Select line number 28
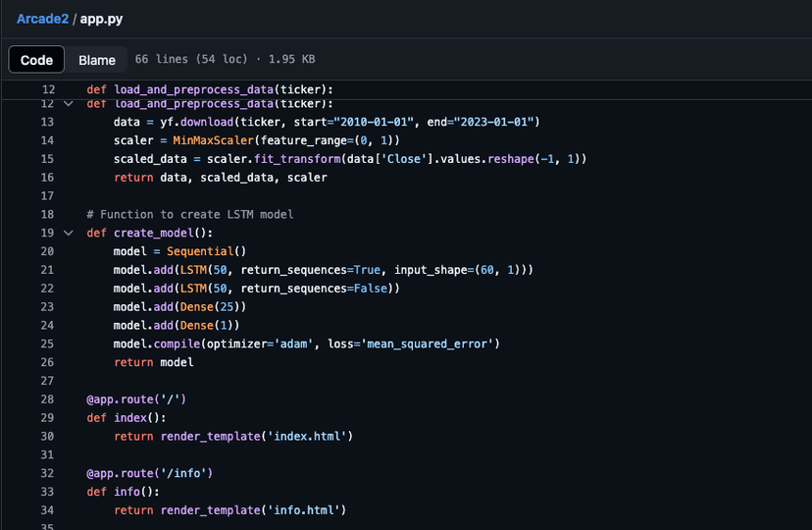Image resolution: width=812 pixels, height=530 pixels. click(x=48, y=399)
